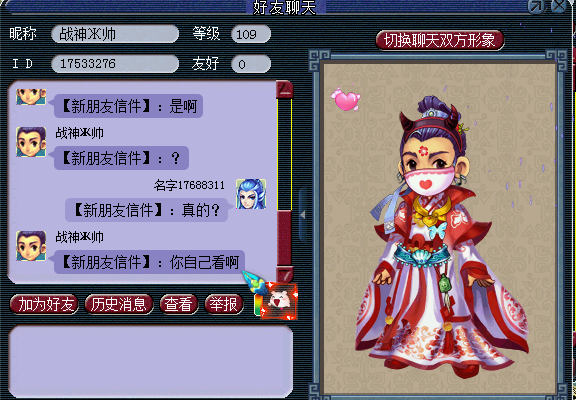576x400 pixels.
Task: Click the chat scrollbar down arrow
Action: tap(285, 274)
